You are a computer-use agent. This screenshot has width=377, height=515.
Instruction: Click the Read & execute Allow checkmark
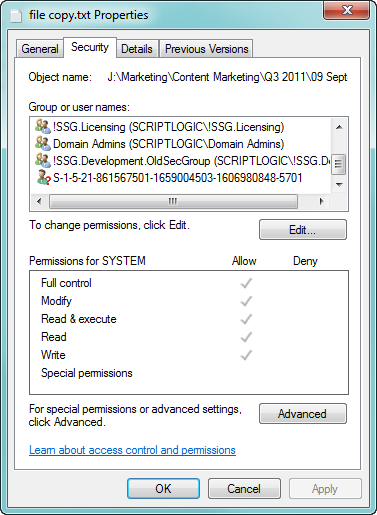pyautogui.click(x=246, y=319)
